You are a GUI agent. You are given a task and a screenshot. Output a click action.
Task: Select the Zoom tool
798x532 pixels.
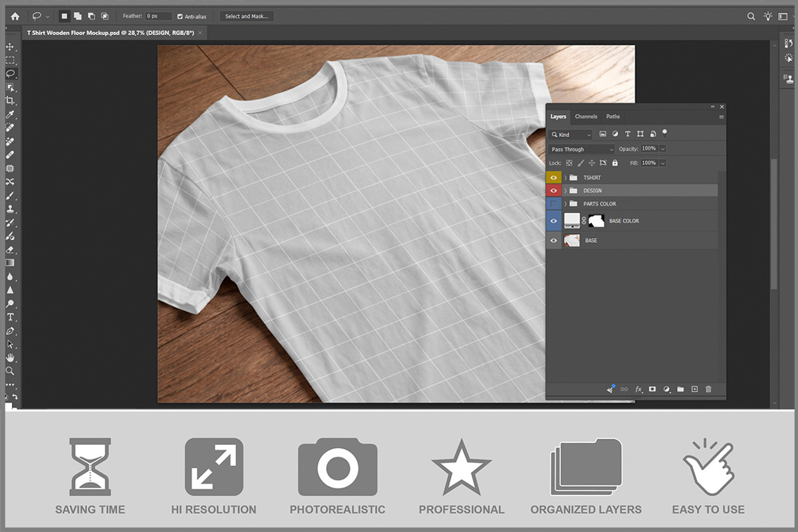coord(10,371)
